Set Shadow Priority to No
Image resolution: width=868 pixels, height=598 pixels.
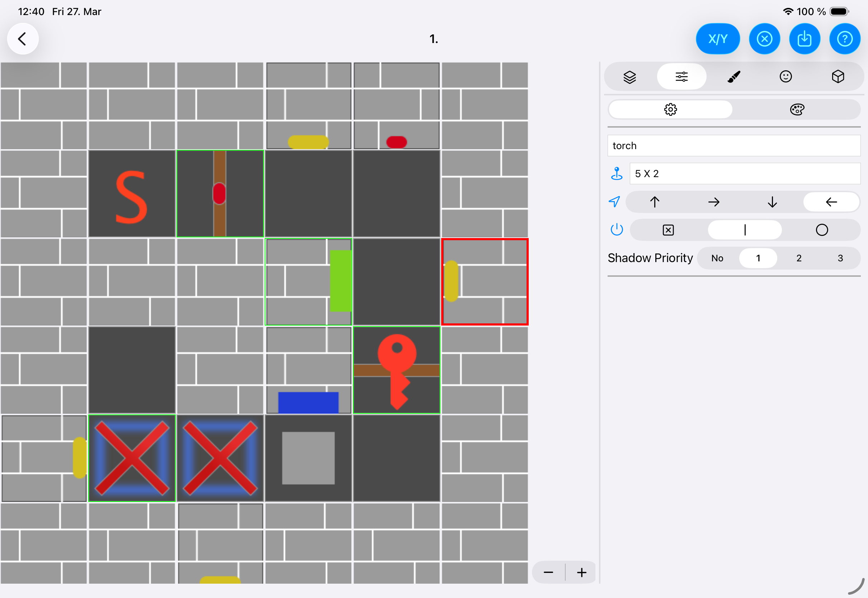pyautogui.click(x=717, y=258)
